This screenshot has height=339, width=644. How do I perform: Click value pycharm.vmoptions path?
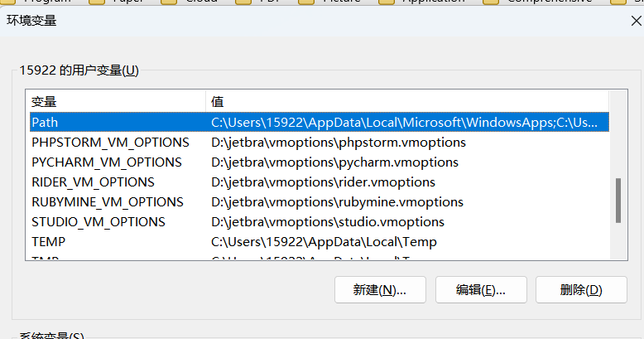pos(334,162)
